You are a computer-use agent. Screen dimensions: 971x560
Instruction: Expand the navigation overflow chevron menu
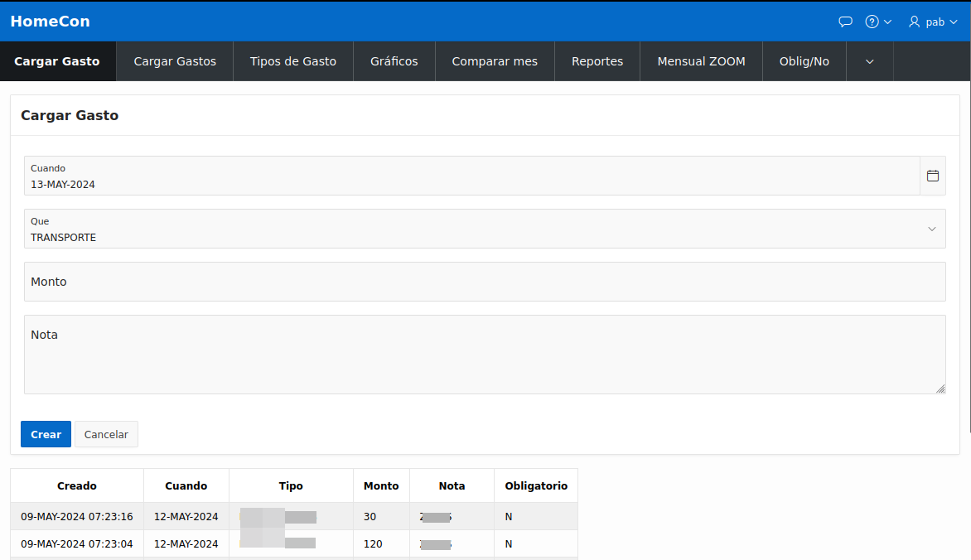[869, 60]
